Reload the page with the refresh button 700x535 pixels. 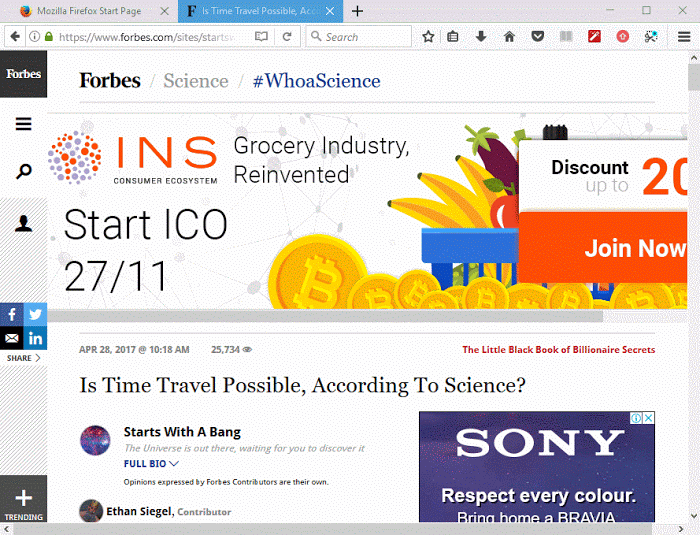click(x=287, y=37)
